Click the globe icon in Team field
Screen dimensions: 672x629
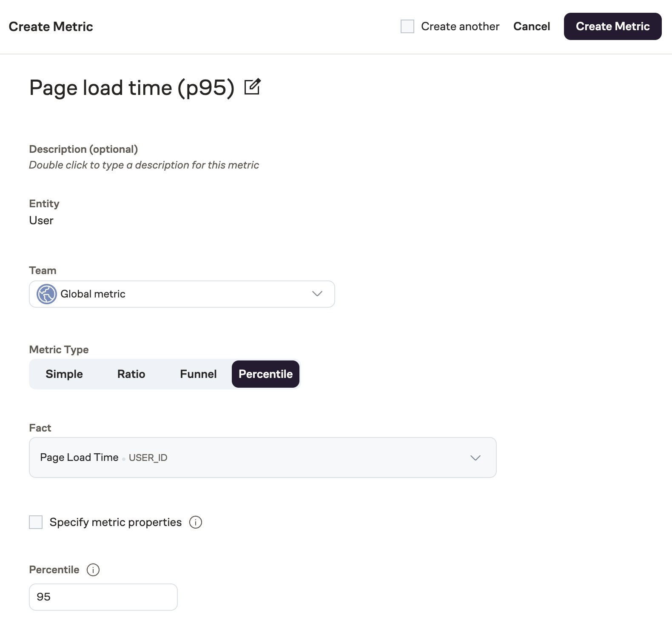pyautogui.click(x=46, y=294)
